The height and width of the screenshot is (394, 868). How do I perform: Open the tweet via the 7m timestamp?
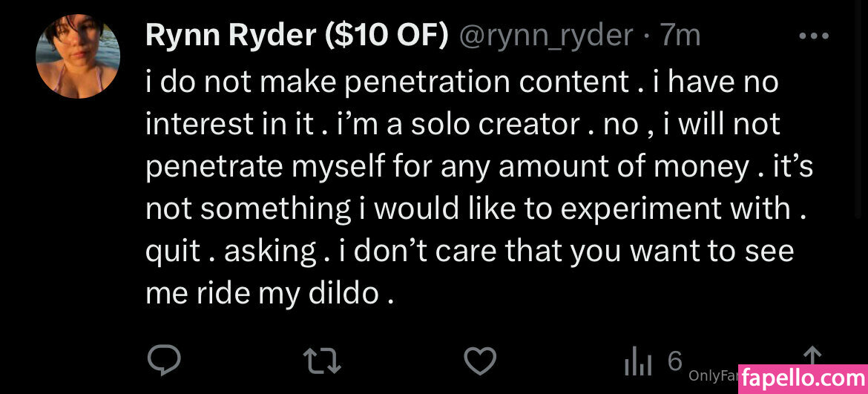click(x=680, y=35)
